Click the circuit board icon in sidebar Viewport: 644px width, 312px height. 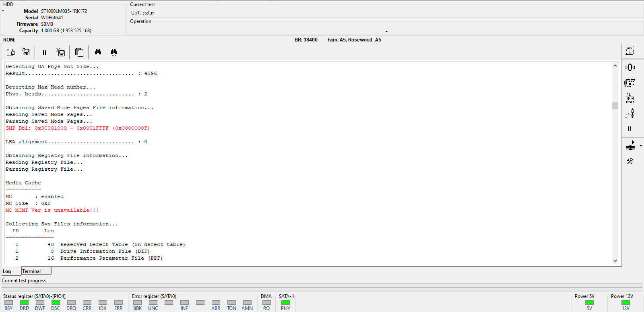(x=630, y=83)
